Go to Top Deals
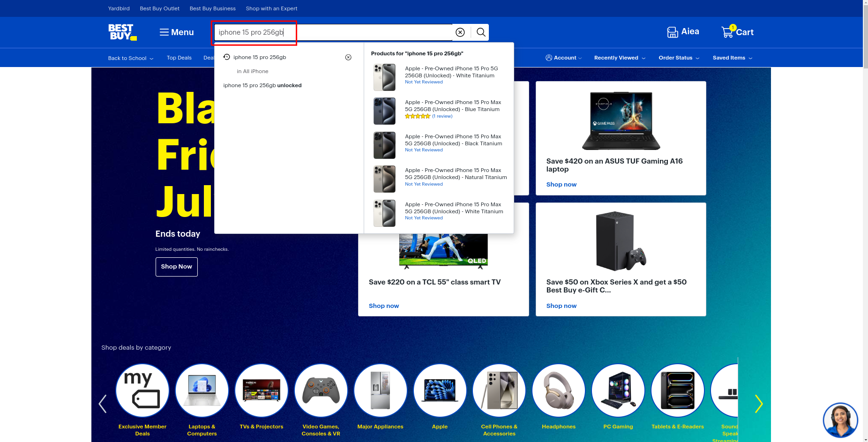 [179, 58]
